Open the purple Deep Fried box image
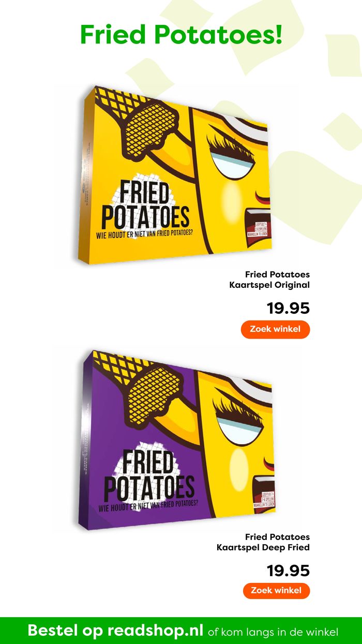Image resolution: width=362 pixels, height=644 pixels. pyautogui.click(x=176, y=440)
